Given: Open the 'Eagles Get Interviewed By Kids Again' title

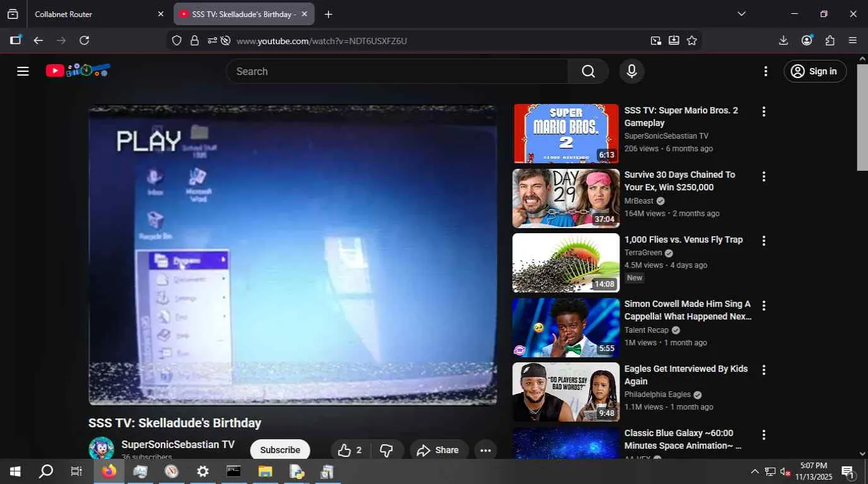Looking at the screenshot, I should (x=686, y=375).
